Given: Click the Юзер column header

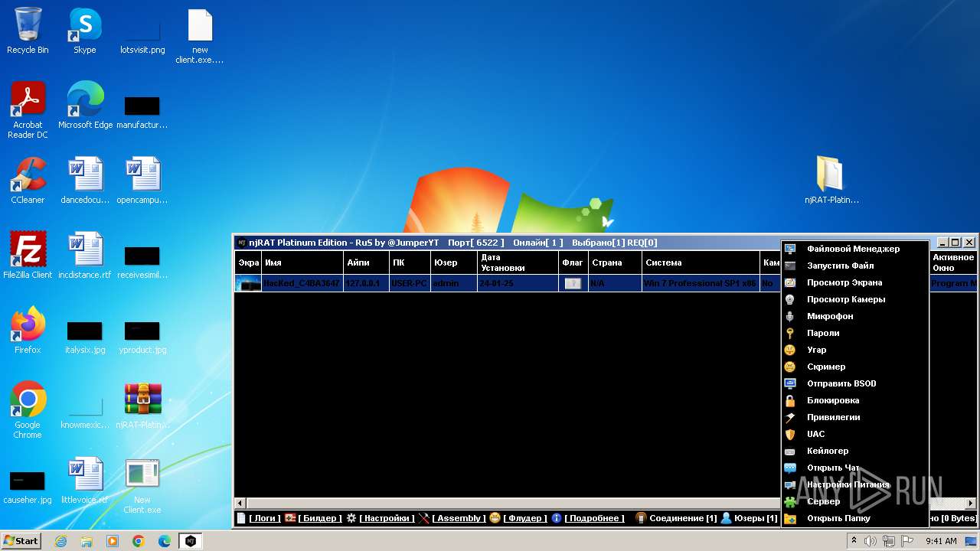Looking at the screenshot, I should (453, 262).
